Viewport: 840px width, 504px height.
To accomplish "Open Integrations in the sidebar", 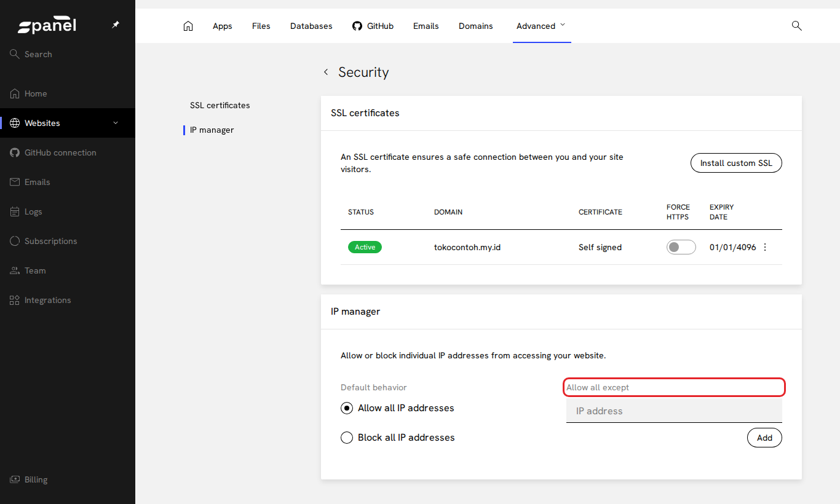I will point(68,300).
